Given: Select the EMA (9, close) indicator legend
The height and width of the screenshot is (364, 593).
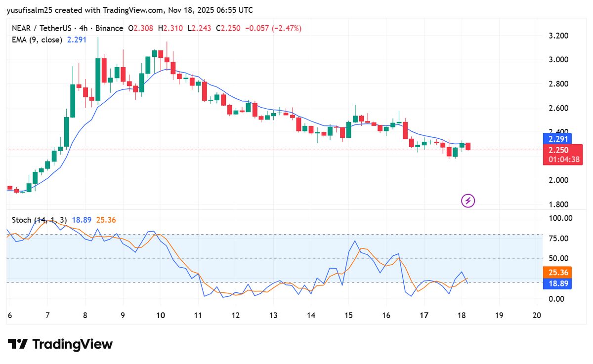Looking at the screenshot, I should pos(37,40).
